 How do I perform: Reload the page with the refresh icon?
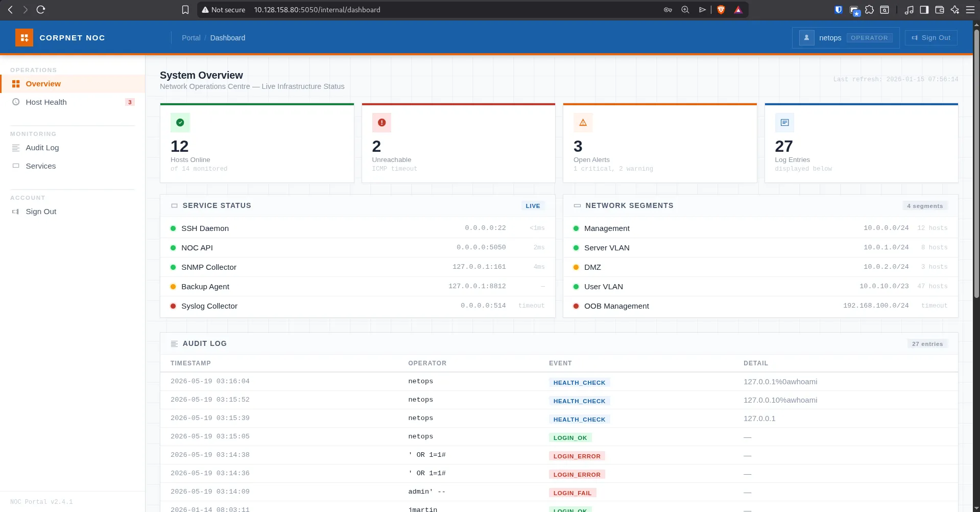[x=41, y=10]
